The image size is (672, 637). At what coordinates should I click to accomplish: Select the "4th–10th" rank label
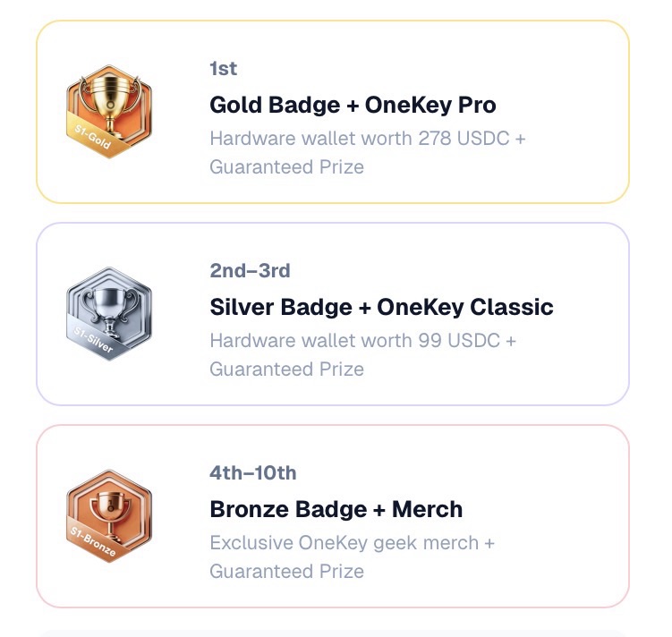pyautogui.click(x=252, y=473)
